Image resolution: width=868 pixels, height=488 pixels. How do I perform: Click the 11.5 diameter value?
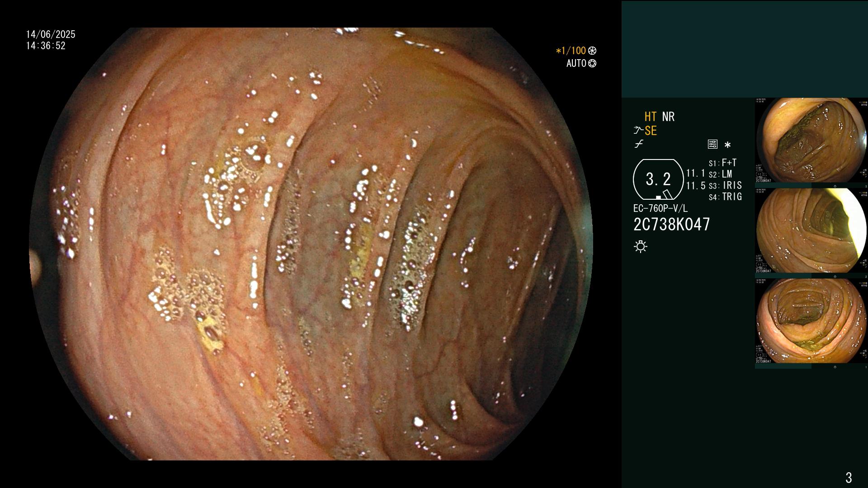coord(696,186)
